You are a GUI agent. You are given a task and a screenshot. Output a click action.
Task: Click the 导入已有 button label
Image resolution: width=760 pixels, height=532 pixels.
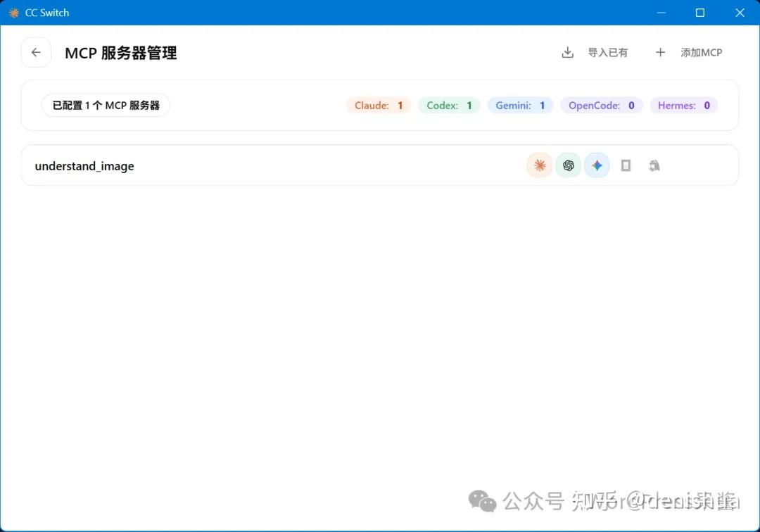608,52
